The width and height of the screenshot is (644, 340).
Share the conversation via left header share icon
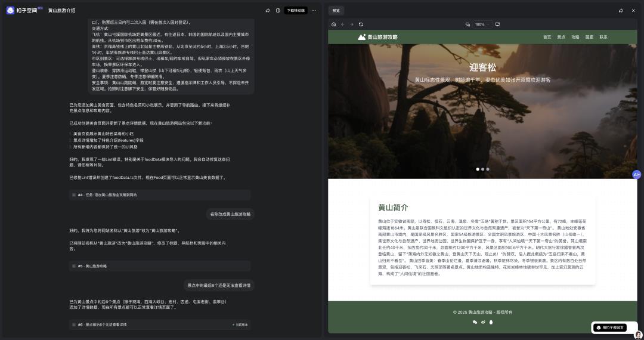tap(268, 10)
